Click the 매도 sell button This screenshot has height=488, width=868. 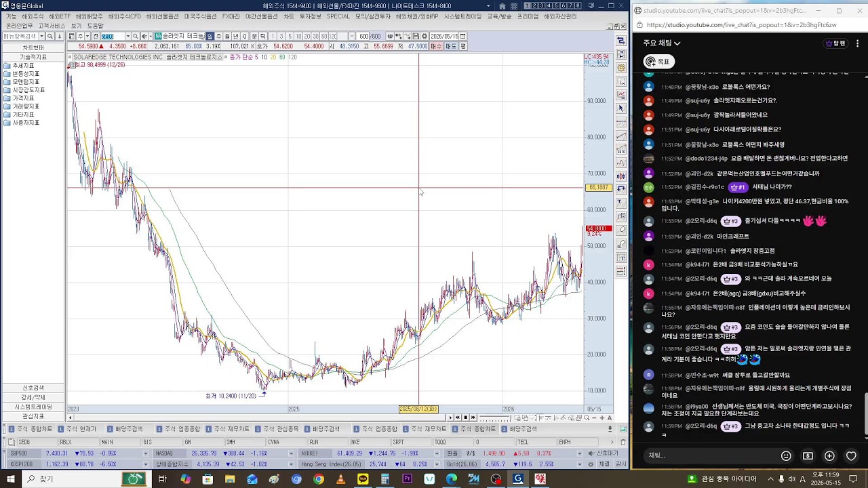(451, 46)
